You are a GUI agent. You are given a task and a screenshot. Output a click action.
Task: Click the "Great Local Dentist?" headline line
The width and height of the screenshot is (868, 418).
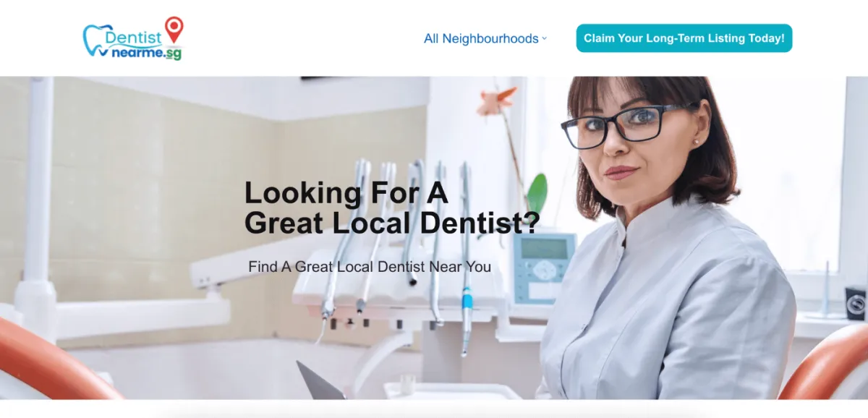392,223
